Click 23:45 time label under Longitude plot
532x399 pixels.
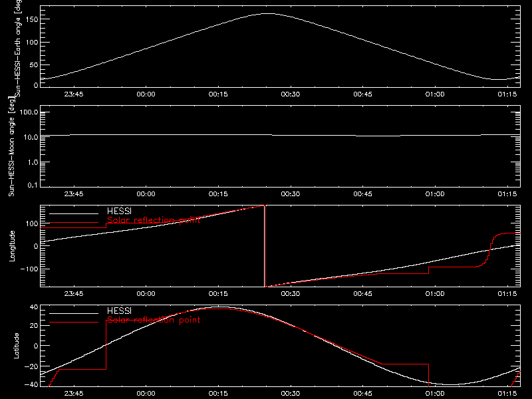(74, 294)
